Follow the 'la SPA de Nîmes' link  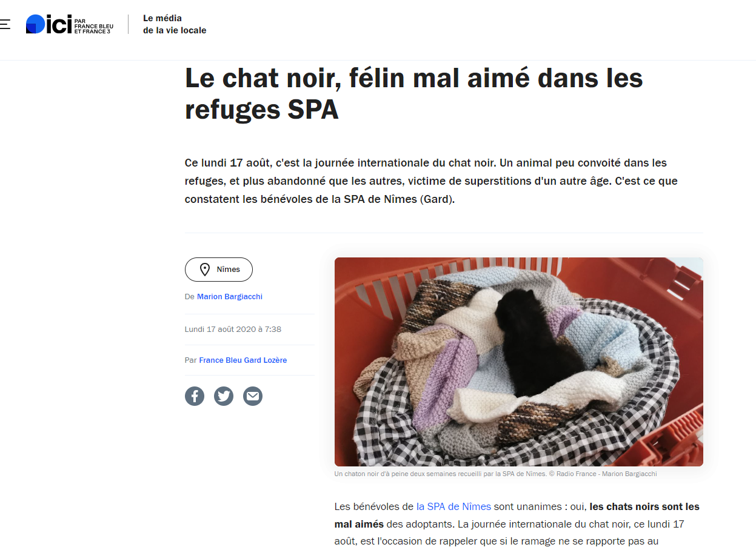453,506
